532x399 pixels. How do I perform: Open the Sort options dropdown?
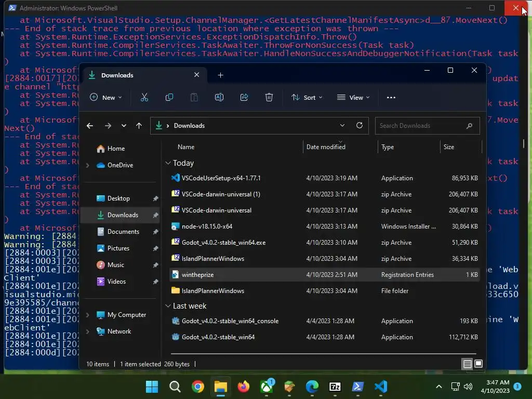coord(307,97)
